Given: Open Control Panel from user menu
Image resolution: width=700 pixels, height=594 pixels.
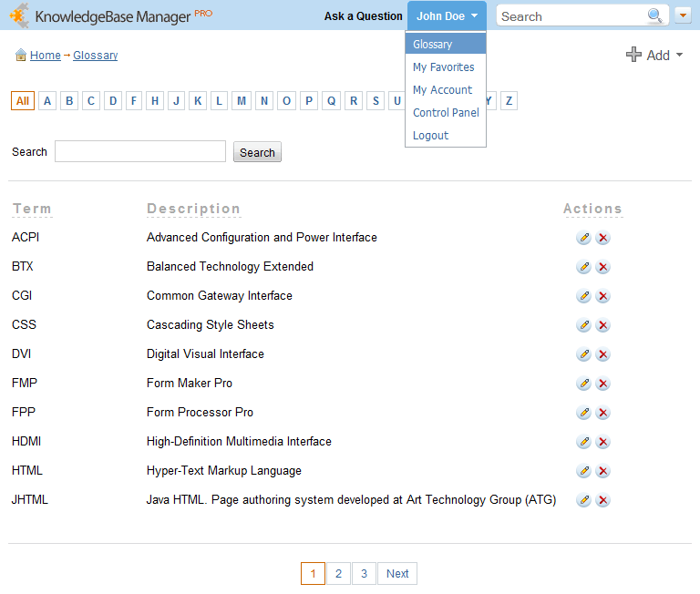Looking at the screenshot, I should pyautogui.click(x=446, y=112).
